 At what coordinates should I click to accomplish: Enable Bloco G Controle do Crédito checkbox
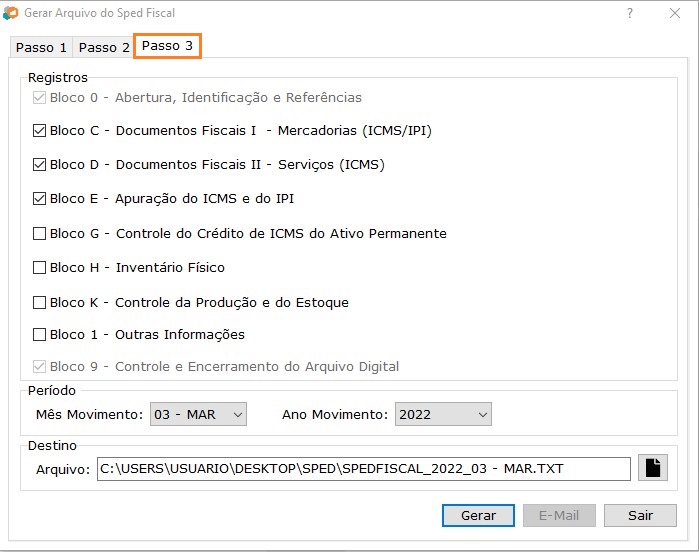click(x=40, y=233)
